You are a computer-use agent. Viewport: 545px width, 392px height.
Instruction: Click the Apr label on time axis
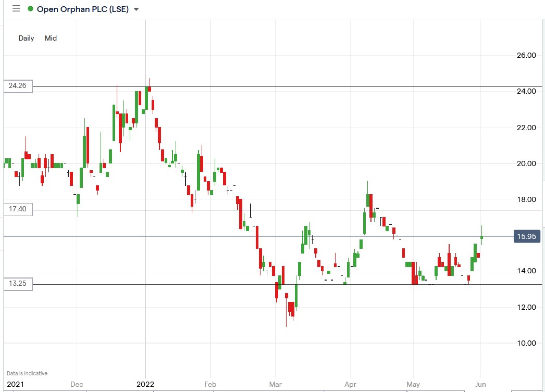tap(350, 385)
